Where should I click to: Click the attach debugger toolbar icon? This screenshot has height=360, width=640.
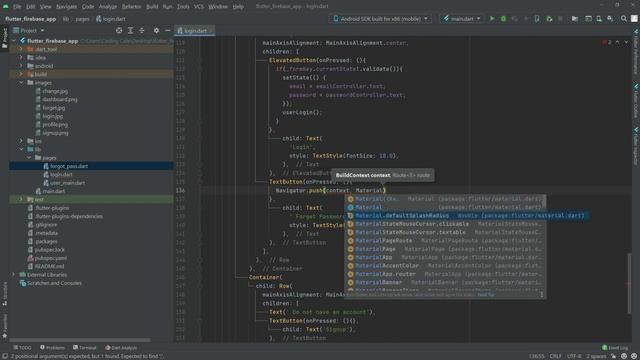(549, 19)
